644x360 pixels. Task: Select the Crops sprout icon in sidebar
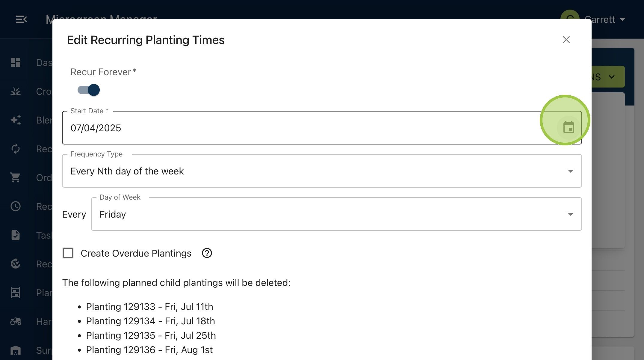pyautogui.click(x=16, y=91)
